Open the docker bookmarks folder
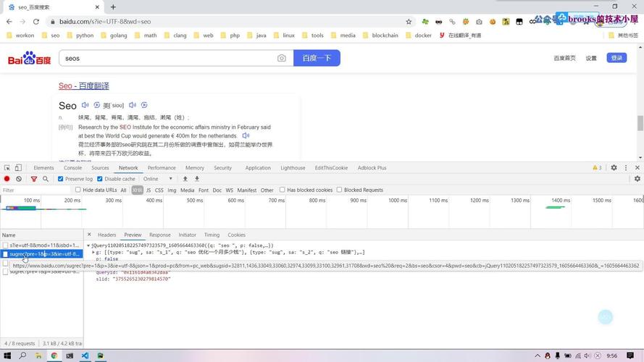Screen dimensions: 644x362 click(419, 35)
